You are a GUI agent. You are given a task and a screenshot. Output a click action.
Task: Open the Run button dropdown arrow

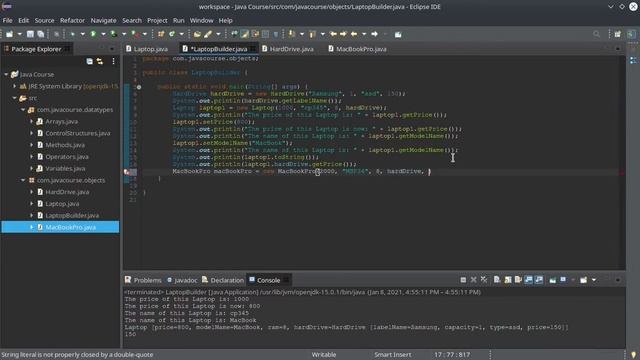[x=103, y=34]
